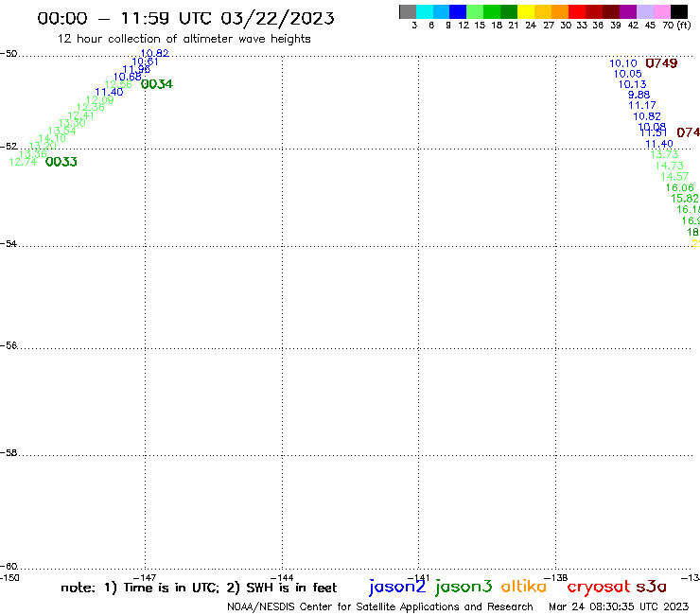Click the wave height value 10.10
Image resolution: width=700 pixels, height=615 pixels.
[x=623, y=63]
